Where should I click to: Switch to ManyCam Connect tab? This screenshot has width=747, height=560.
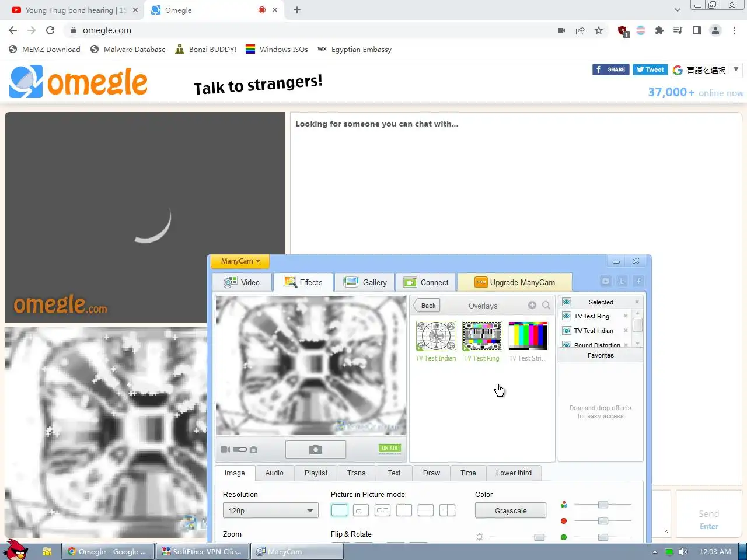click(426, 282)
